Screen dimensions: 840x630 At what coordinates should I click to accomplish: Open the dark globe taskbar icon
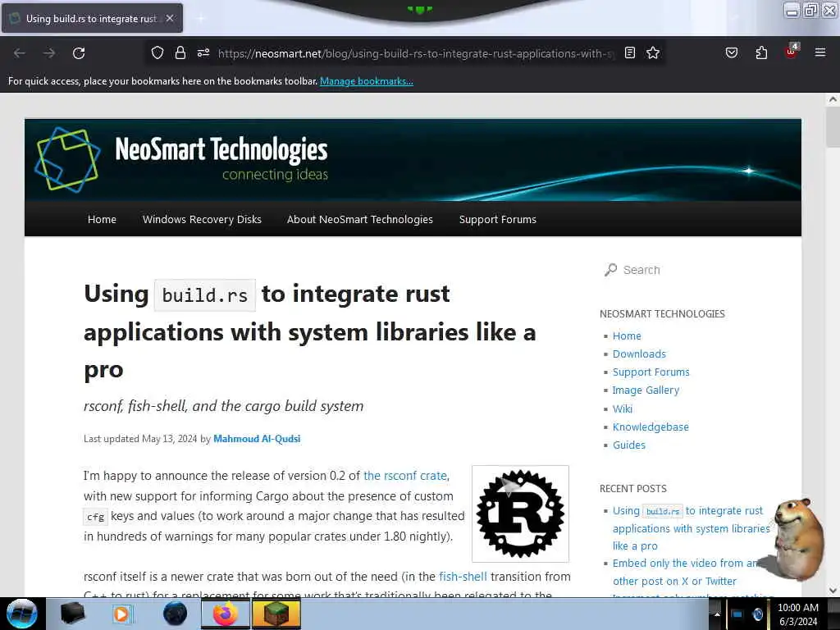[175, 614]
